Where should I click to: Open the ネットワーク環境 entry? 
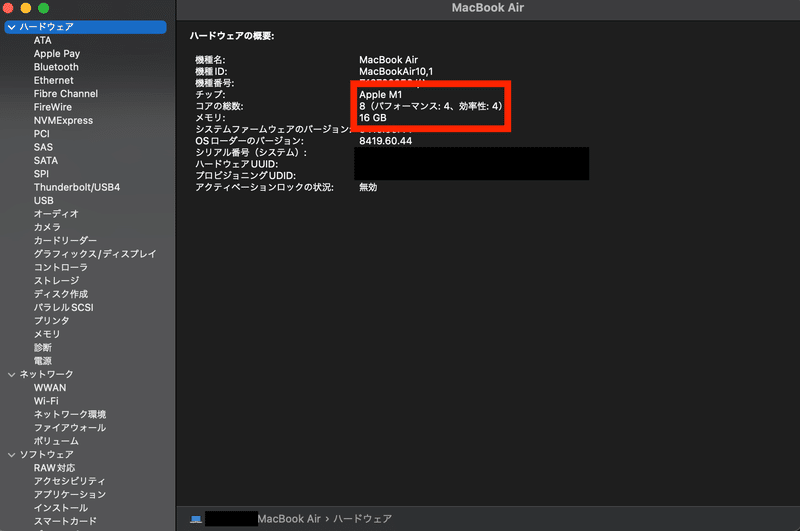click(x=70, y=414)
